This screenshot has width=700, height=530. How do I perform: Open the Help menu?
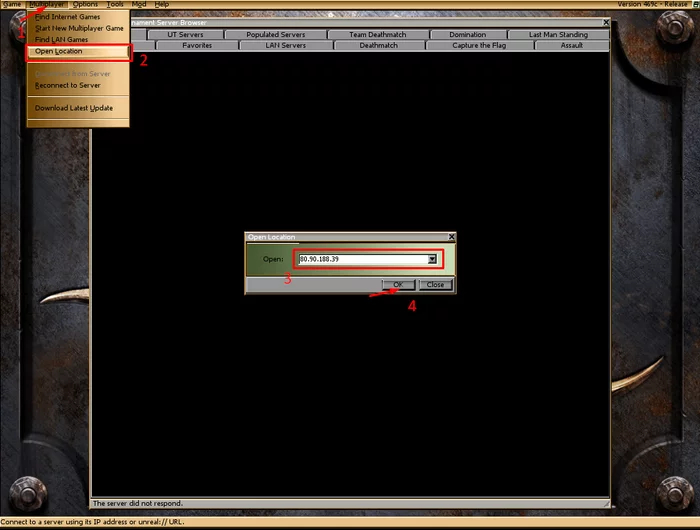click(x=161, y=4)
